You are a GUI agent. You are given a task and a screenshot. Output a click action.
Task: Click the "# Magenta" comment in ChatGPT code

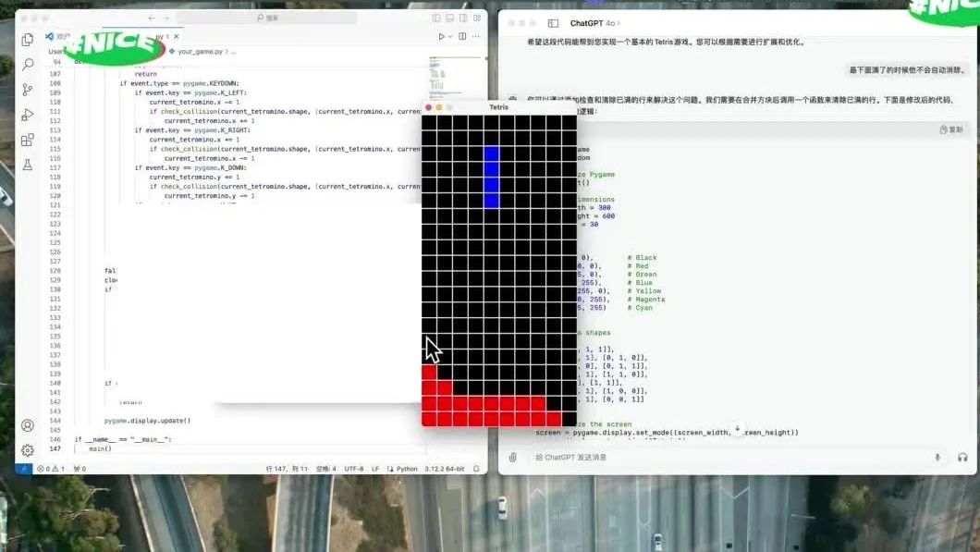coord(646,300)
